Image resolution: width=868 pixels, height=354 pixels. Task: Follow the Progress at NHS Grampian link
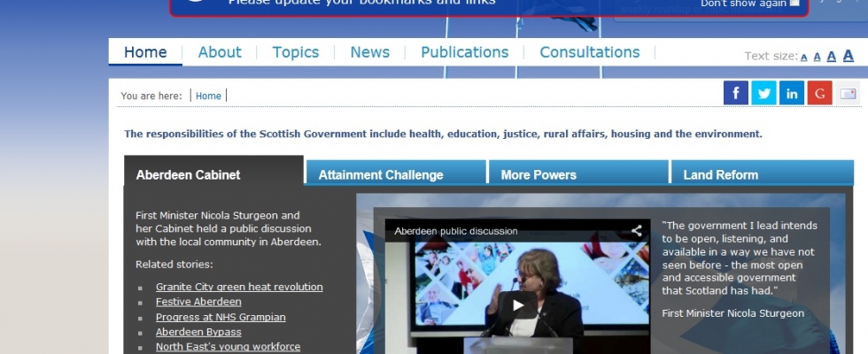click(x=208, y=317)
